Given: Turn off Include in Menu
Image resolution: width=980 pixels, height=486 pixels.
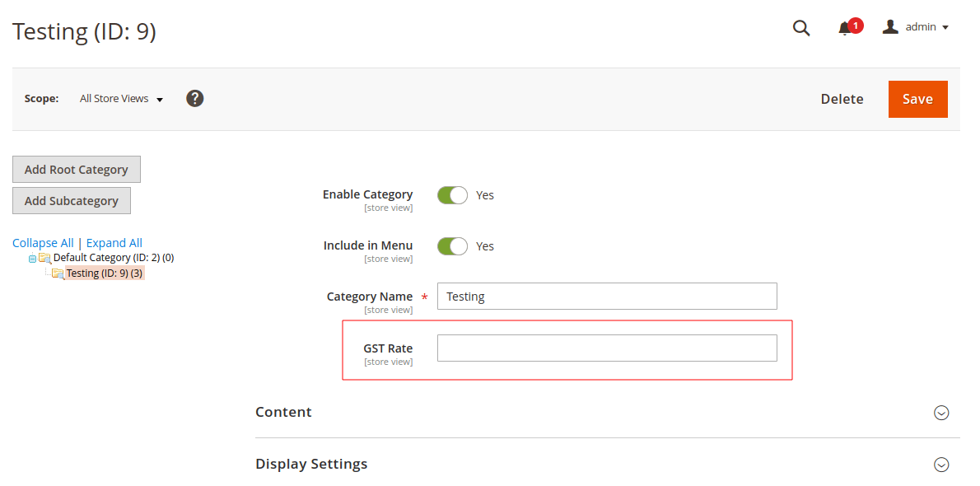Looking at the screenshot, I should [452, 245].
